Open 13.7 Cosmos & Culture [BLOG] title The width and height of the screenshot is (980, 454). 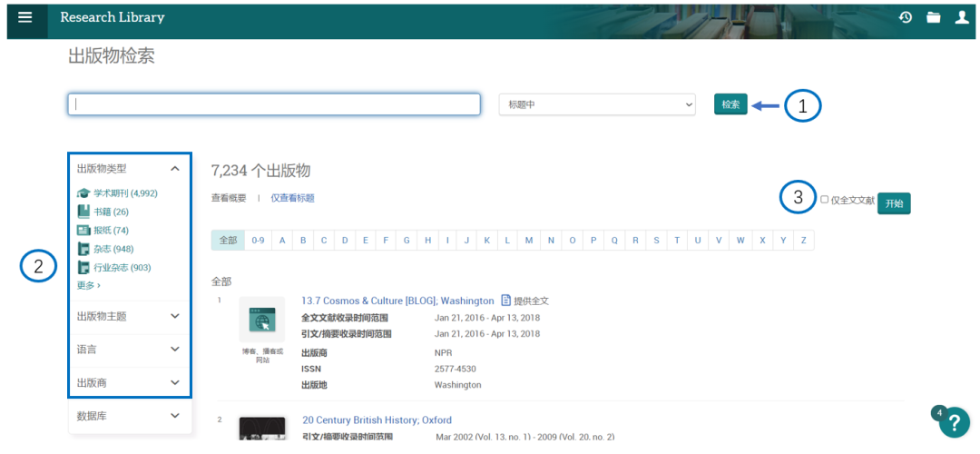coord(397,301)
